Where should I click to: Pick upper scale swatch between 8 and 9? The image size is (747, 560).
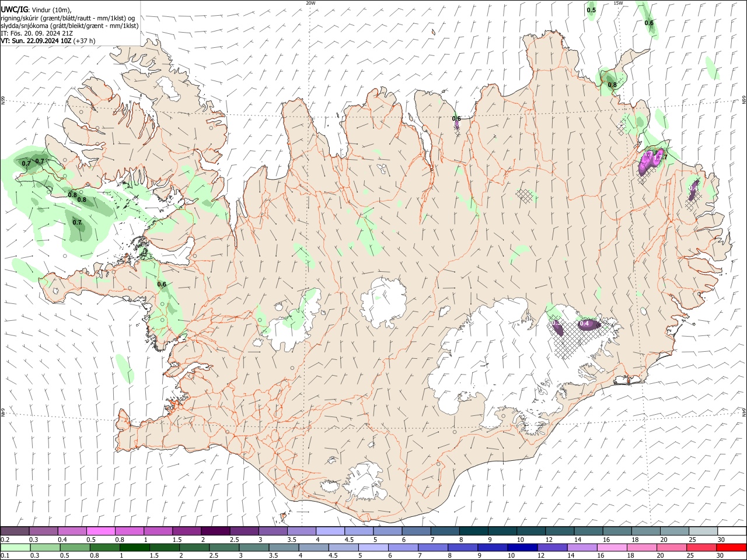[x=473, y=531]
